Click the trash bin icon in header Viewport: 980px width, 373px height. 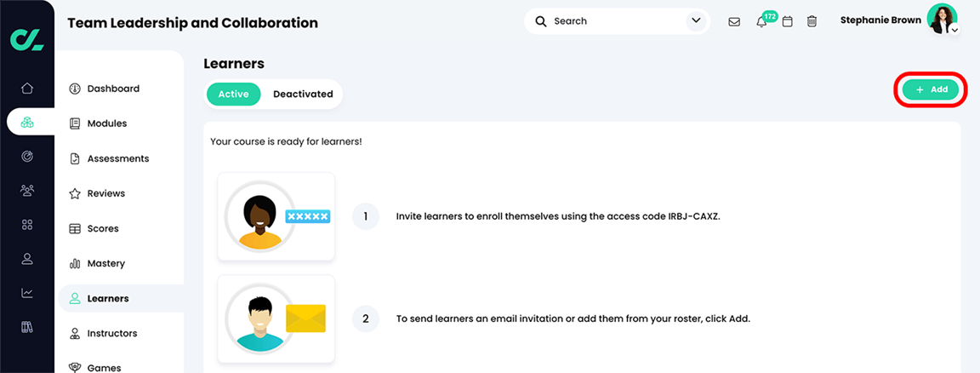812,21
